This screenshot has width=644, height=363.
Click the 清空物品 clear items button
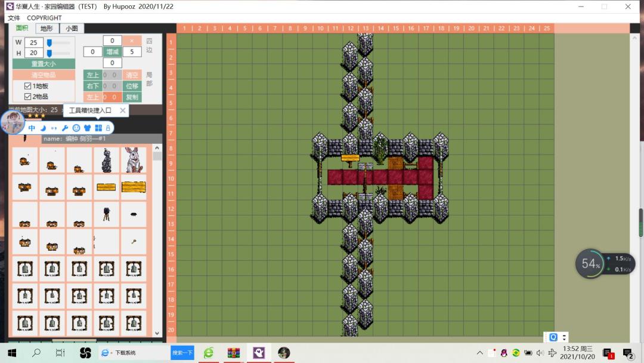[44, 75]
